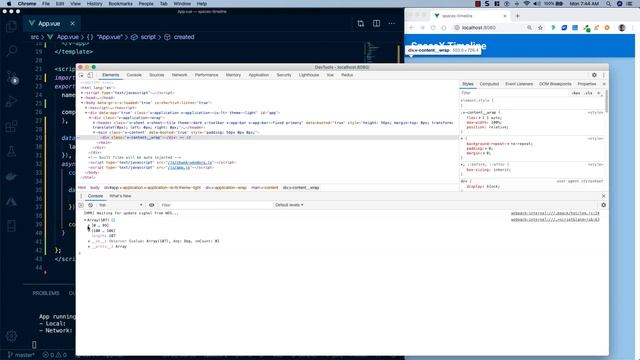Click Open Changes icon in VS Code editor toolbar

tap(361, 24)
